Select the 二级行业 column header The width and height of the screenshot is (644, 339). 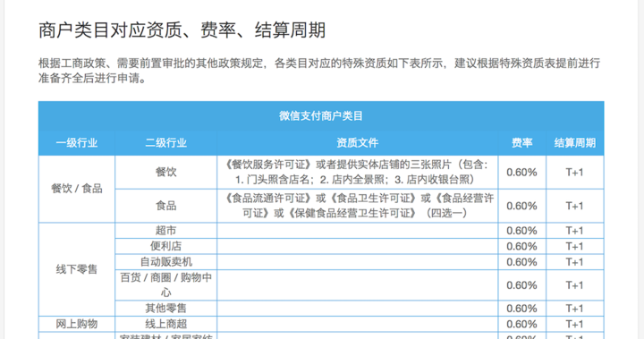click(166, 143)
